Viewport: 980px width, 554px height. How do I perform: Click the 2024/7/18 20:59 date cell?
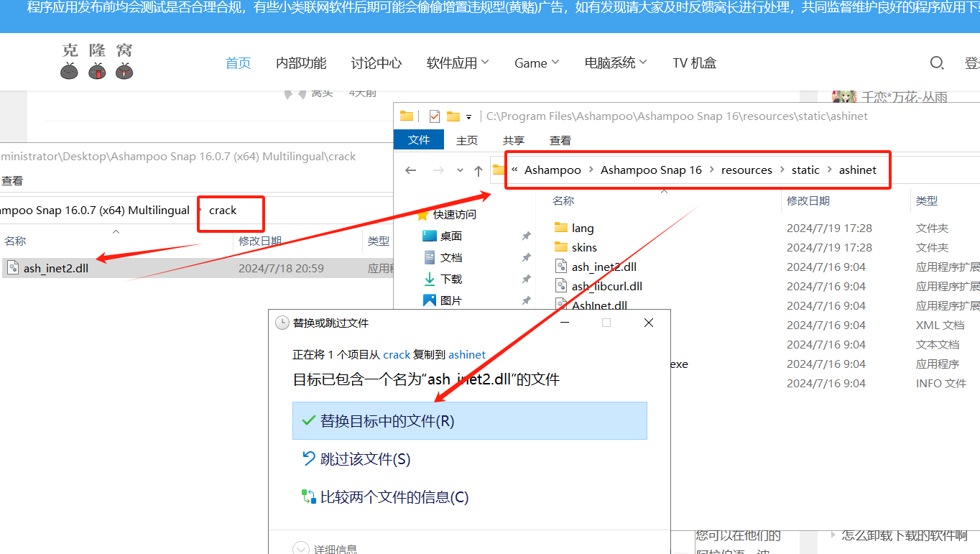[x=281, y=268]
